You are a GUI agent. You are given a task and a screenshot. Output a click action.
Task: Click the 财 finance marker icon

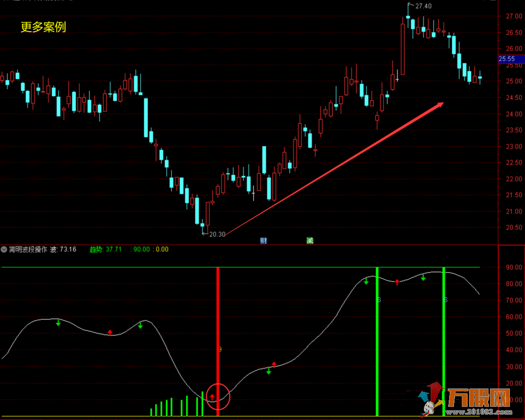[263, 240]
